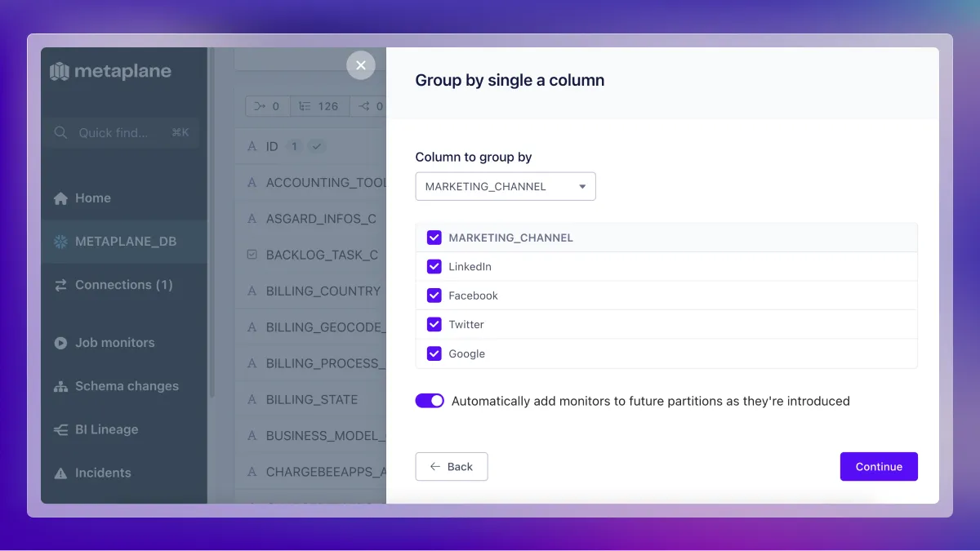Viewport: 980px width, 551px height.
Task: Click the magnifier icon in Quick find
Action: click(x=60, y=132)
